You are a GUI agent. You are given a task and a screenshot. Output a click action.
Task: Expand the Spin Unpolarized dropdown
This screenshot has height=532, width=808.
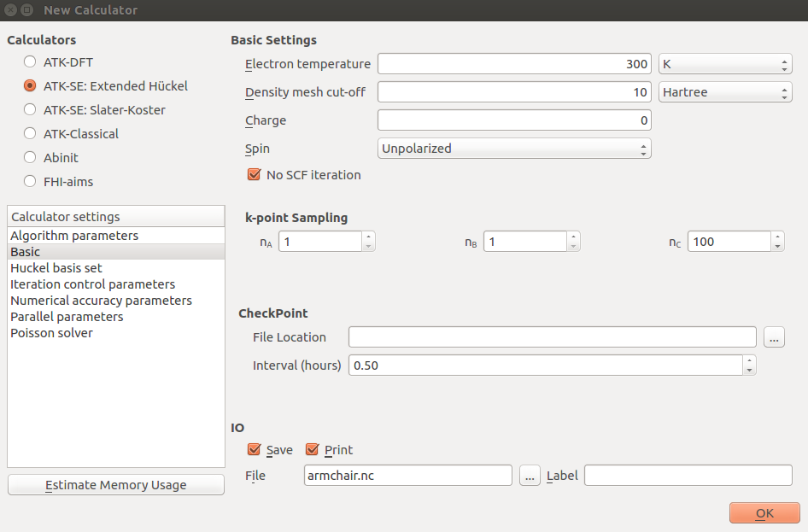pyautogui.click(x=514, y=149)
